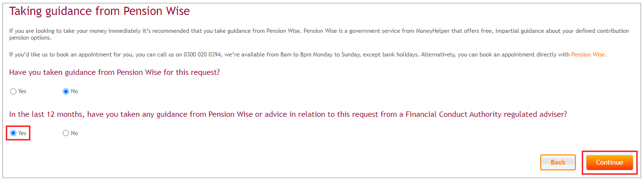The height and width of the screenshot is (181, 644).
Task: Click the Back button
Action: (558, 163)
